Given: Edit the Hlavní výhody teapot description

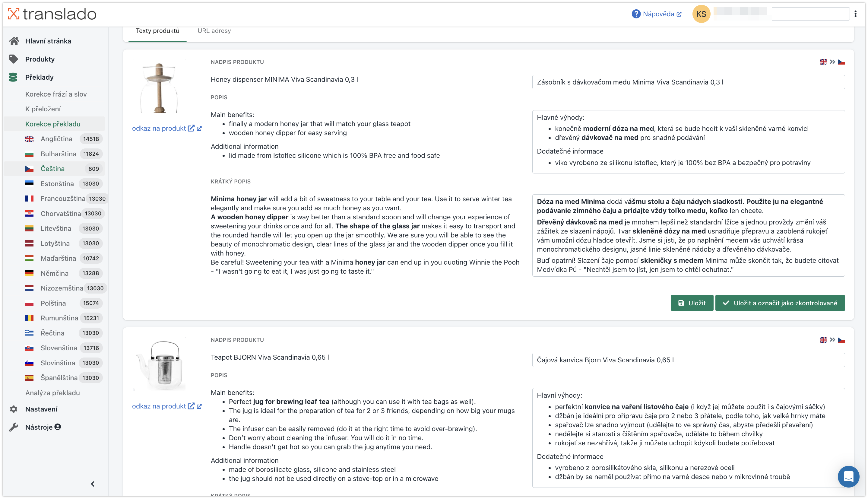Looking at the screenshot, I should pyautogui.click(x=688, y=438).
